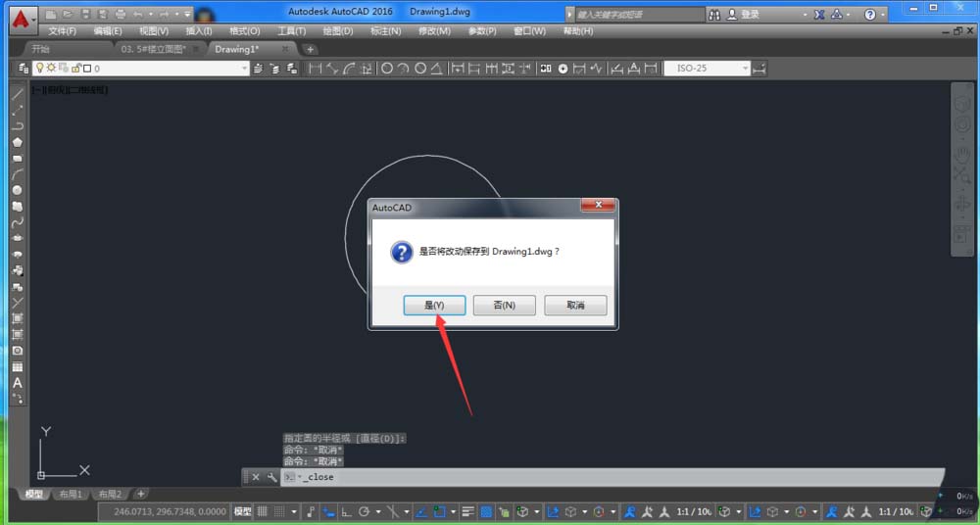Close the AutoCAD save dialog with X
The height and width of the screenshot is (525, 980).
tap(598, 205)
